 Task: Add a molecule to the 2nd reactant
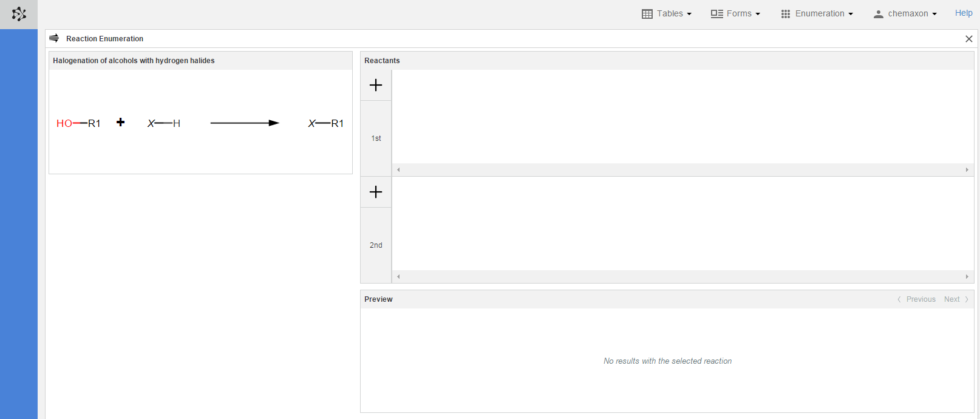click(376, 192)
